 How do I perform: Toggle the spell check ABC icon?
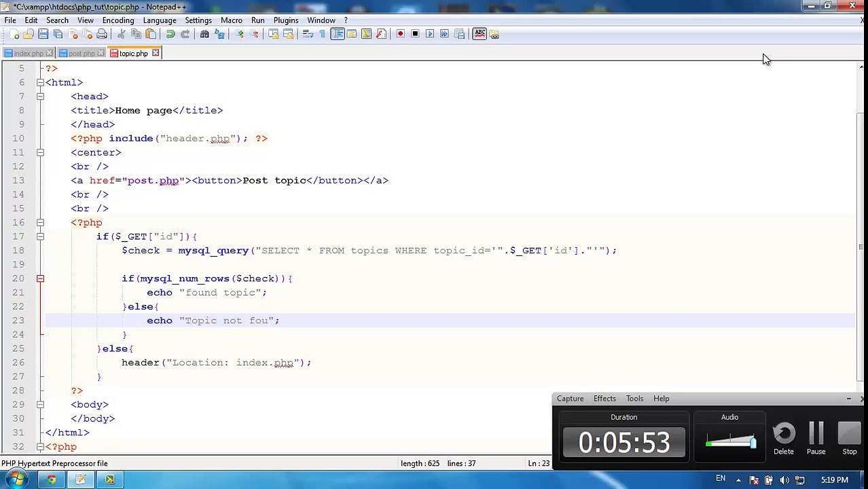(x=480, y=34)
